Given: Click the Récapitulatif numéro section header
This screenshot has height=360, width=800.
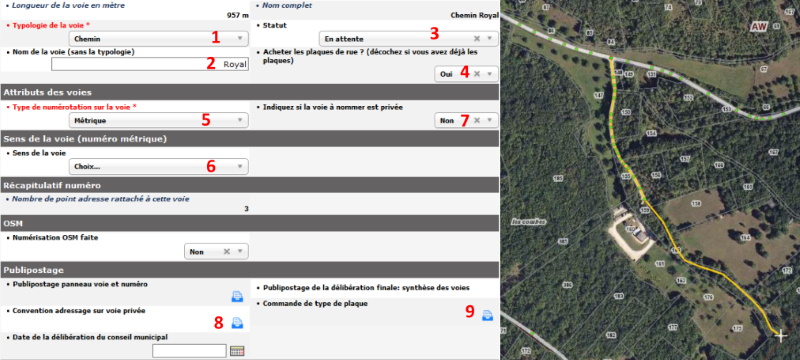Looking at the screenshot, I should (249, 185).
